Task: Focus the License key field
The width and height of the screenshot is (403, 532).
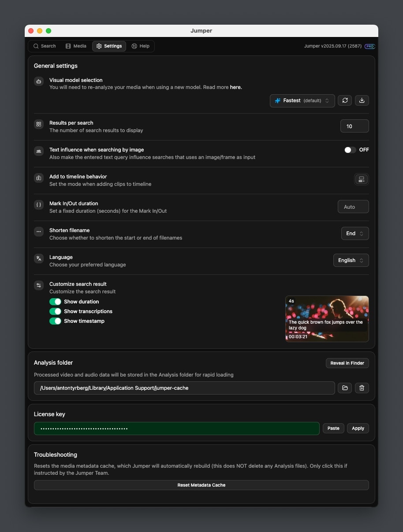Action: click(177, 429)
